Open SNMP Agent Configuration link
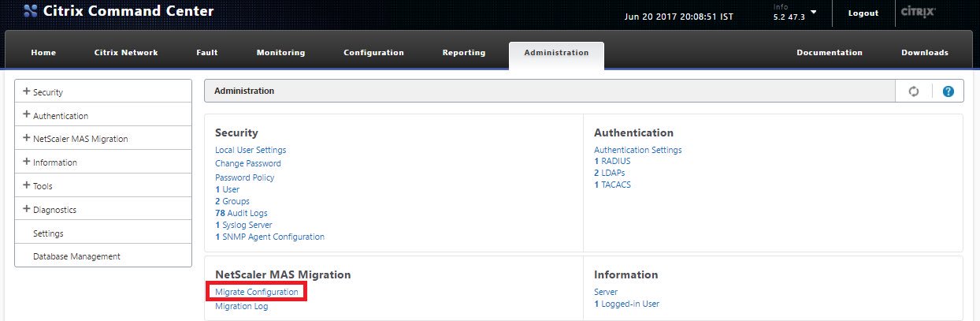The image size is (980, 321). pos(269,237)
